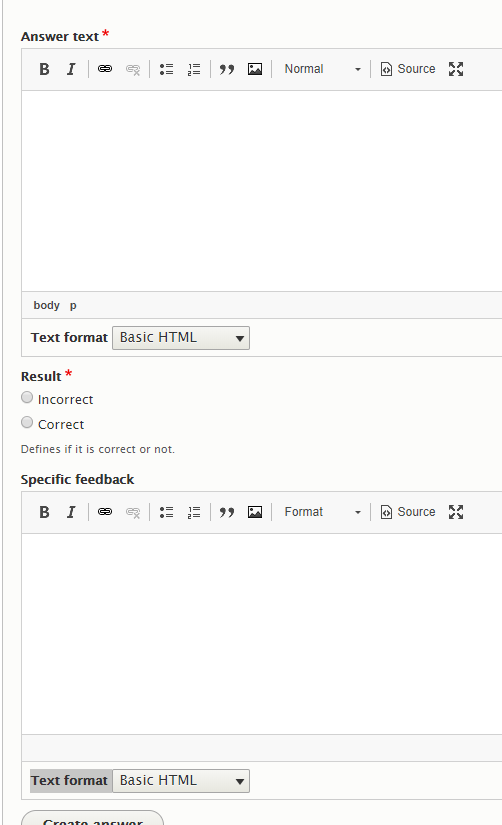Click 'Defines if it is correct or not.' text
The image size is (502, 825).
[98, 449]
